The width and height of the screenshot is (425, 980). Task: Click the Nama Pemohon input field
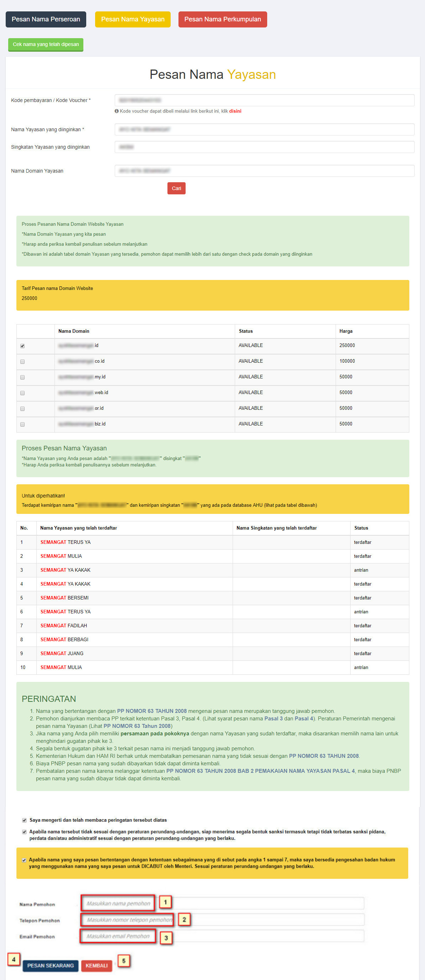pos(222,903)
